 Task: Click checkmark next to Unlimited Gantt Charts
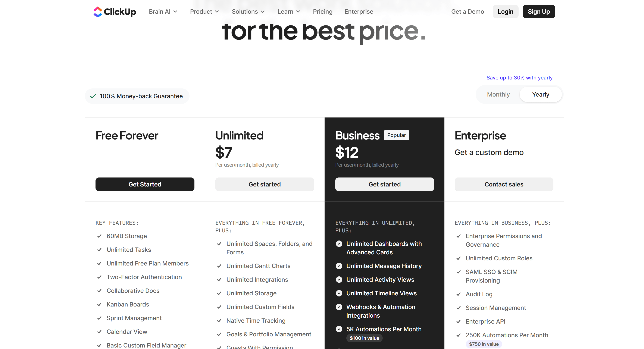click(x=219, y=266)
